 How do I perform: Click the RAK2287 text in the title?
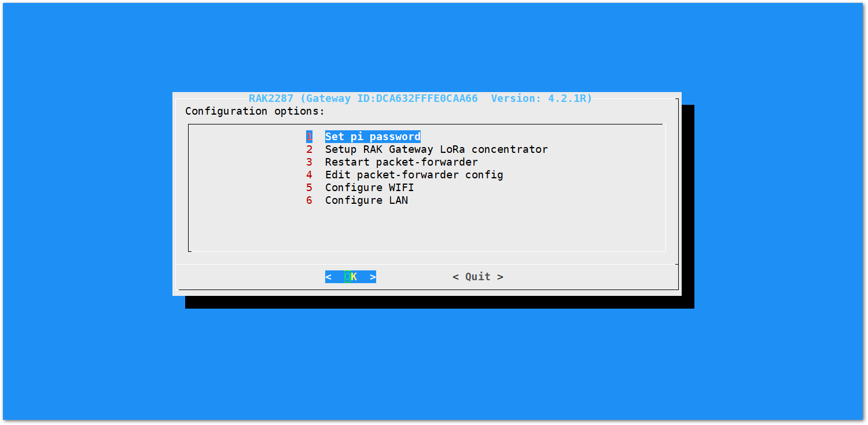point(271,98)
